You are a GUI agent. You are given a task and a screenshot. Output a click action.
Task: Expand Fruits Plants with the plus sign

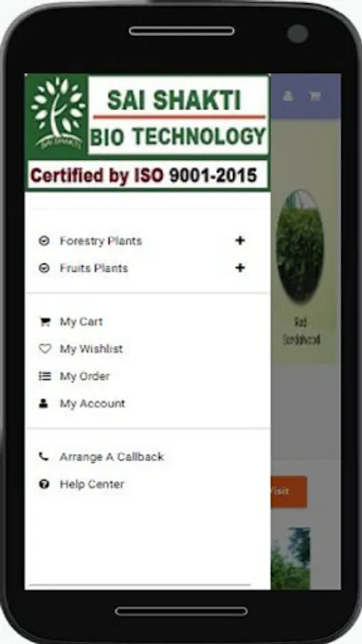pos(240,268)
